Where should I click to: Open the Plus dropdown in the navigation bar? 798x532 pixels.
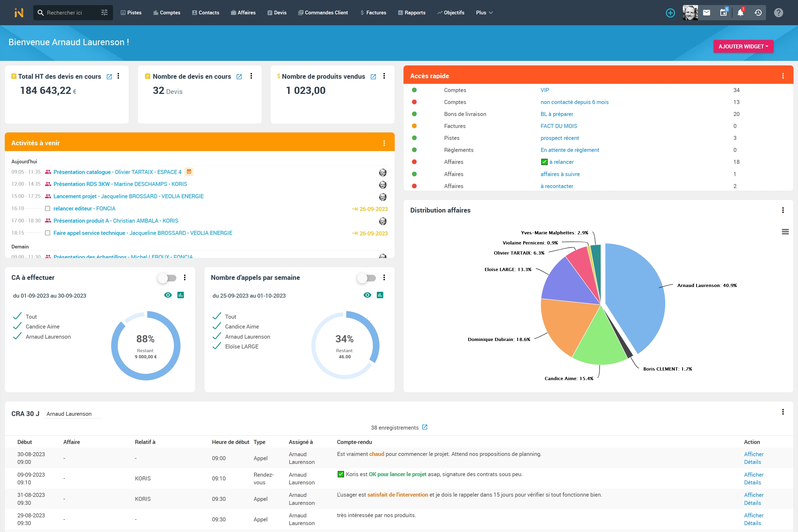[x=484, y=13]
